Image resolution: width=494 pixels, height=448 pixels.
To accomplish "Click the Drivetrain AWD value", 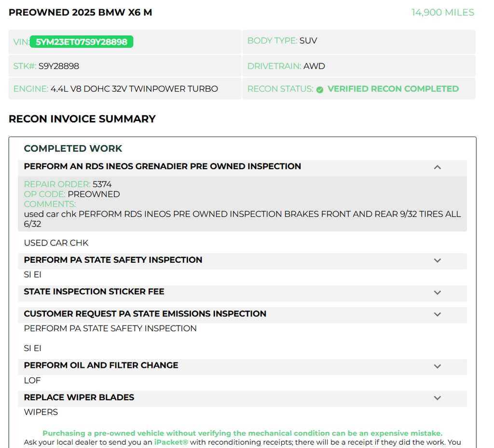I will pos(314,66).
